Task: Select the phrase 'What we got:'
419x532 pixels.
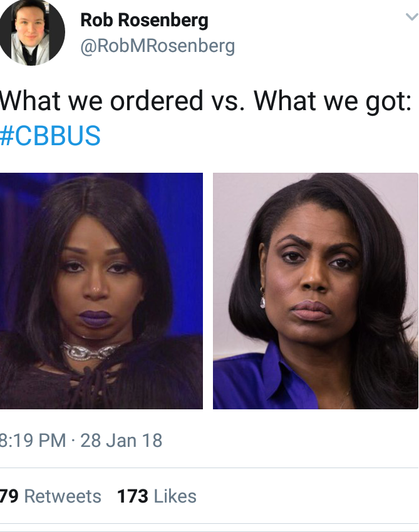Action: pyautogui.click(x=333, y=102)
